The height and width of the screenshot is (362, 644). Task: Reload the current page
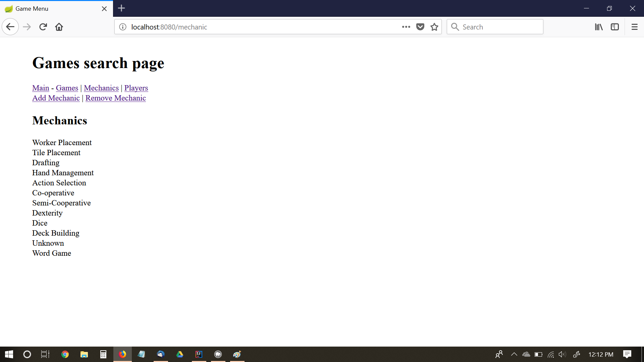[43, 27]
